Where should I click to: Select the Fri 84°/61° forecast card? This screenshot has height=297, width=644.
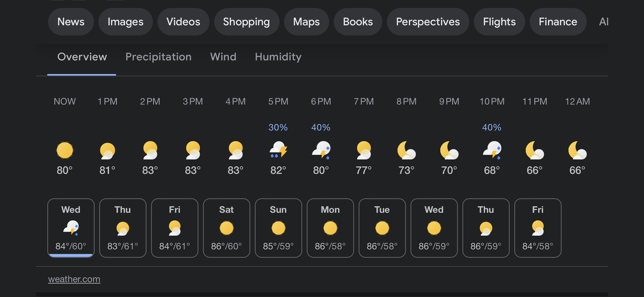(175, 228)
